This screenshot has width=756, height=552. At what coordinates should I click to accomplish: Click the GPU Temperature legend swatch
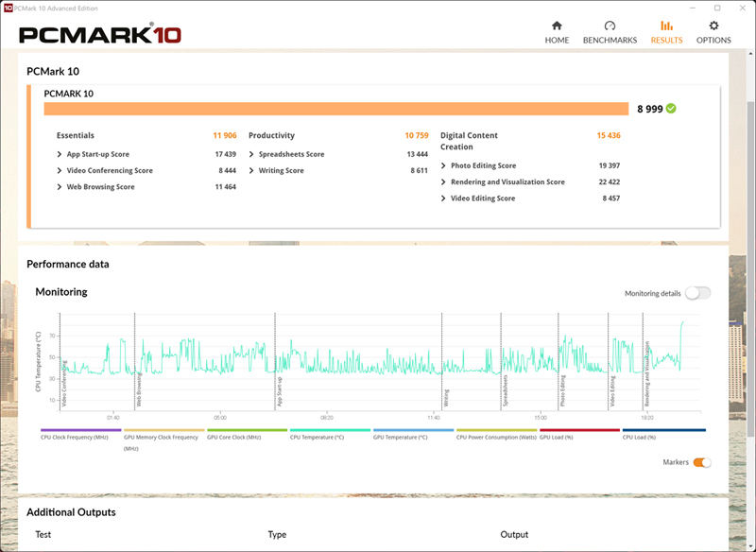point(413,430)
